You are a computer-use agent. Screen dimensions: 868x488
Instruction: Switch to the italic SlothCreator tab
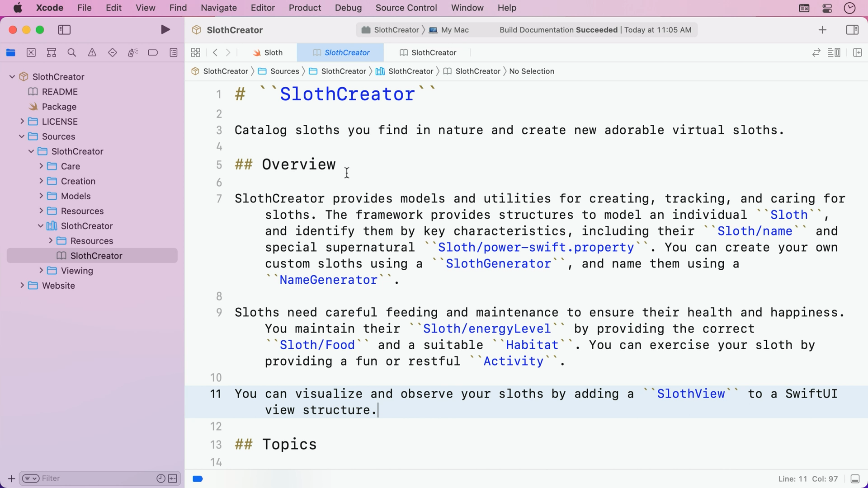(x=341, y=53)
